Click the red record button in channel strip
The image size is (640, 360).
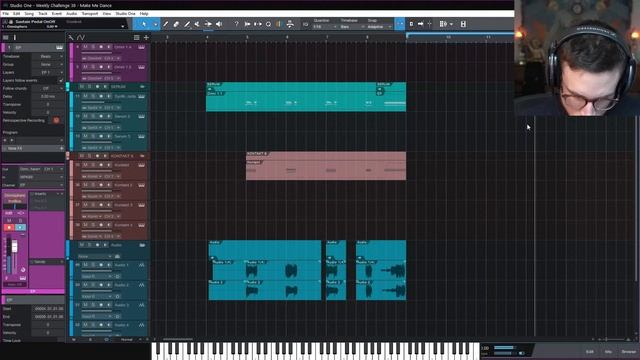click(9, 227)
